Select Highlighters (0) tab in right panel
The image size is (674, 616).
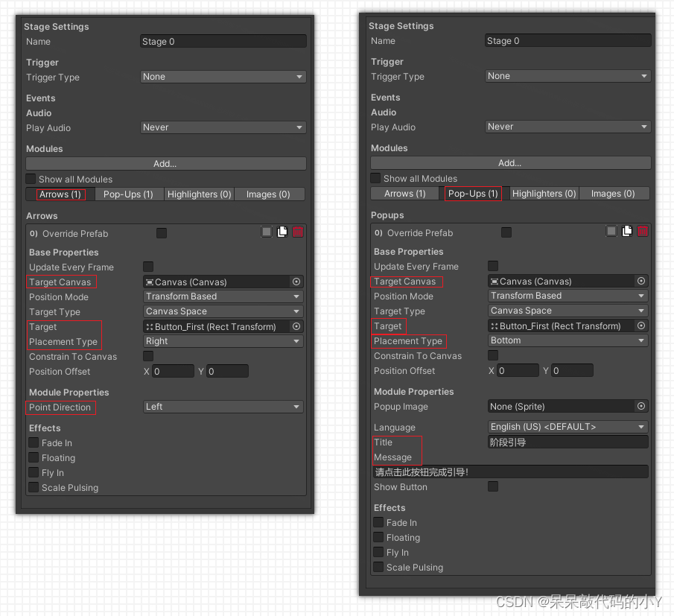click(544, 194)
